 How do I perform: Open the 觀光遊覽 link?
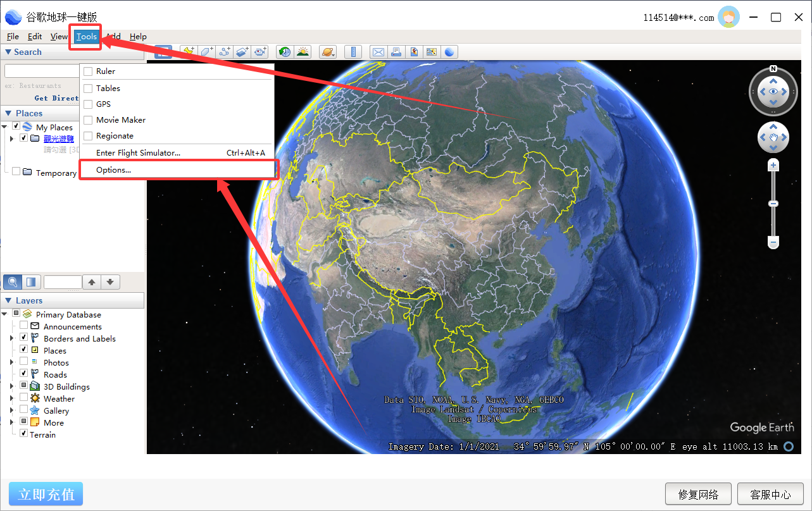tap(58, 139)
